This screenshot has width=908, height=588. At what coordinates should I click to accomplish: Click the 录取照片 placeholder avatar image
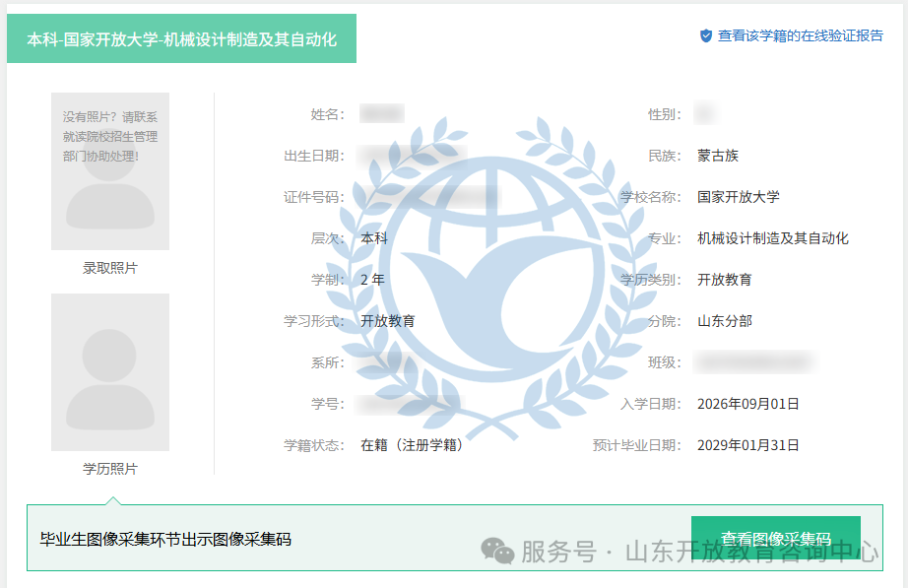tap(110, 171)
